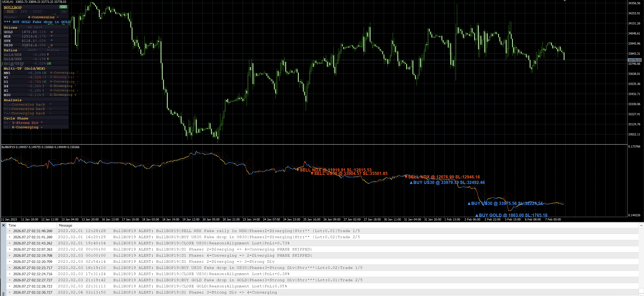The height and width of the screenshot is (296, 644).
Task: Select log row SELL NDX Fake rally
Action: click(322, 231)
